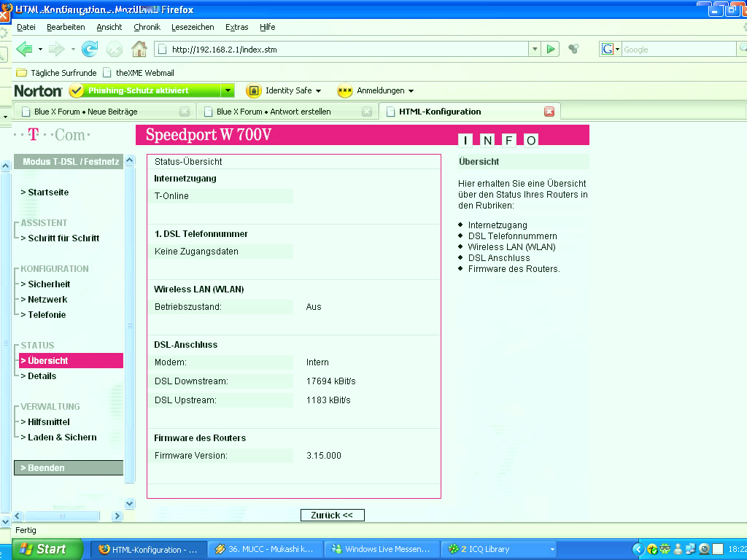Open Windows Live Messenger taskbar item
The width and height of the screenshot is (747, 560).
[x=382, y=550]
